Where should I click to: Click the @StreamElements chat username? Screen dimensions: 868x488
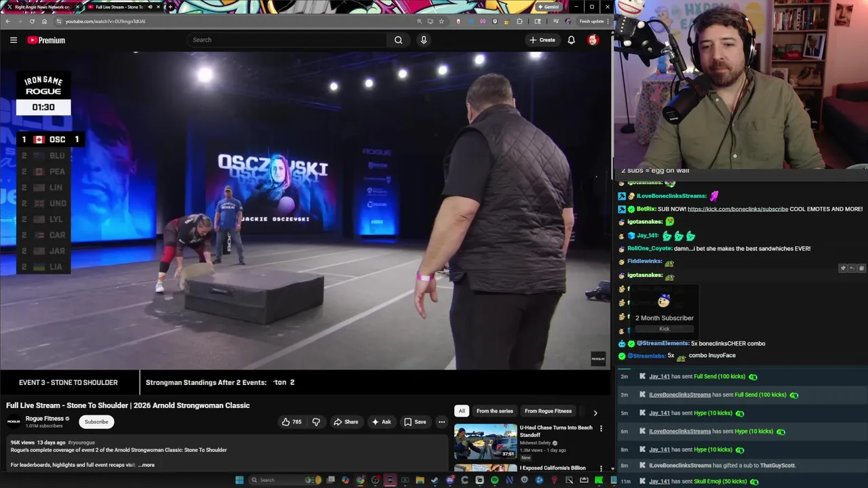[x=663, y=344]
